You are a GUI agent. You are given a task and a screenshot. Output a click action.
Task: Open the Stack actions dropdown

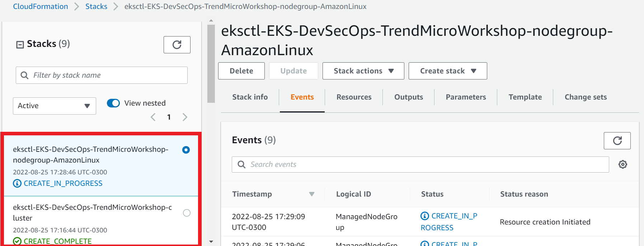(x=363, y=71)
